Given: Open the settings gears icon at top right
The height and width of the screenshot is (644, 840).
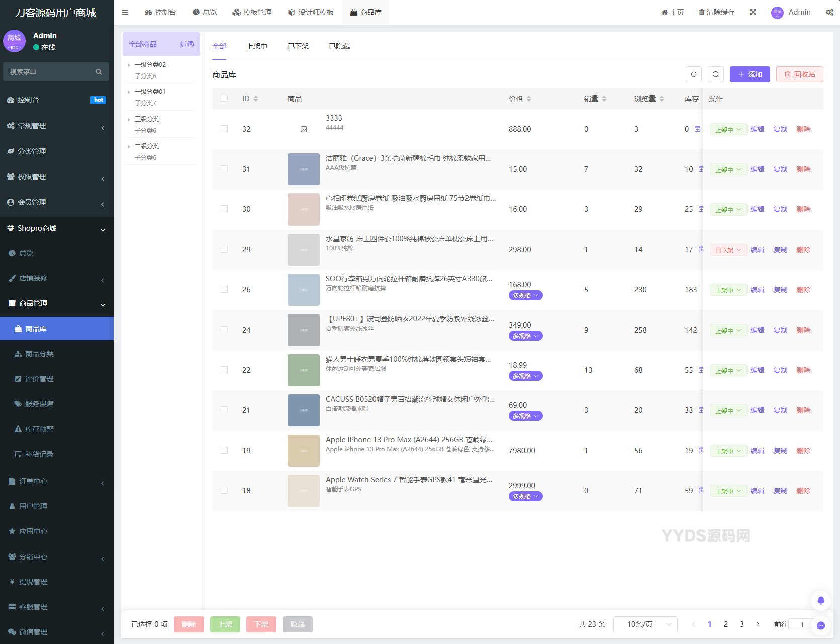Looking at the screenshot, I should click(829, 12).
